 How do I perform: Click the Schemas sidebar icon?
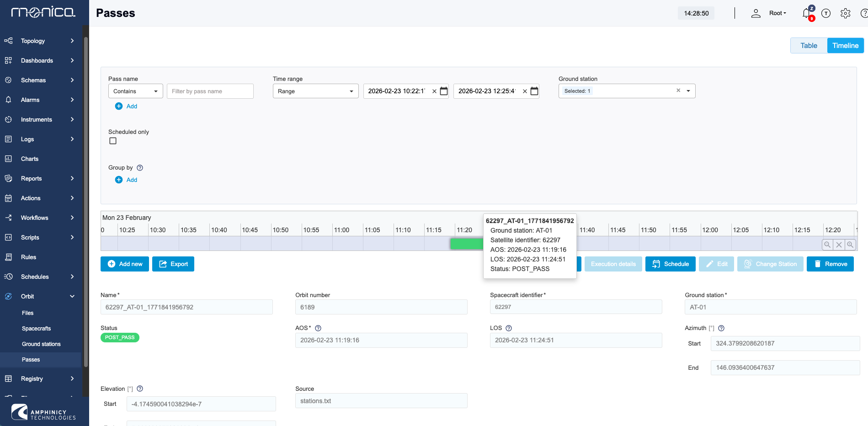tap(8, 80)
